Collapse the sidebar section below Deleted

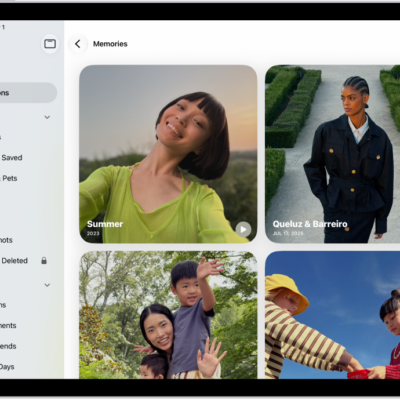click(47, 285)
